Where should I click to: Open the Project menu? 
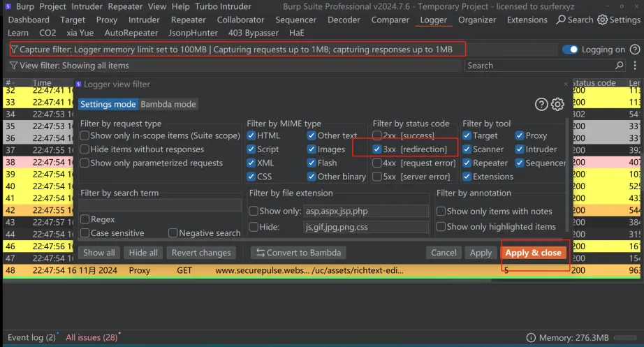pyautogui.click(x=52, y=6)
